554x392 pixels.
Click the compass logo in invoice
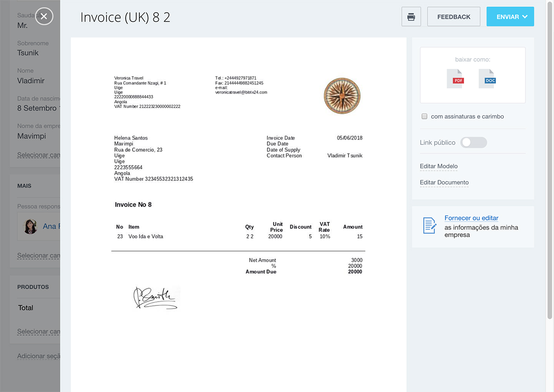[x=342, y=96]
